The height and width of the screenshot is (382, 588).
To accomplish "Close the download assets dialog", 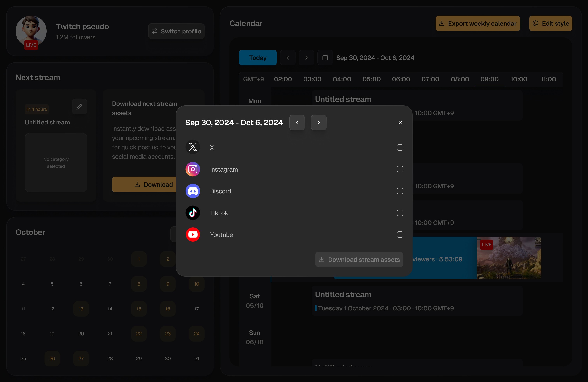I will (400, 123).
